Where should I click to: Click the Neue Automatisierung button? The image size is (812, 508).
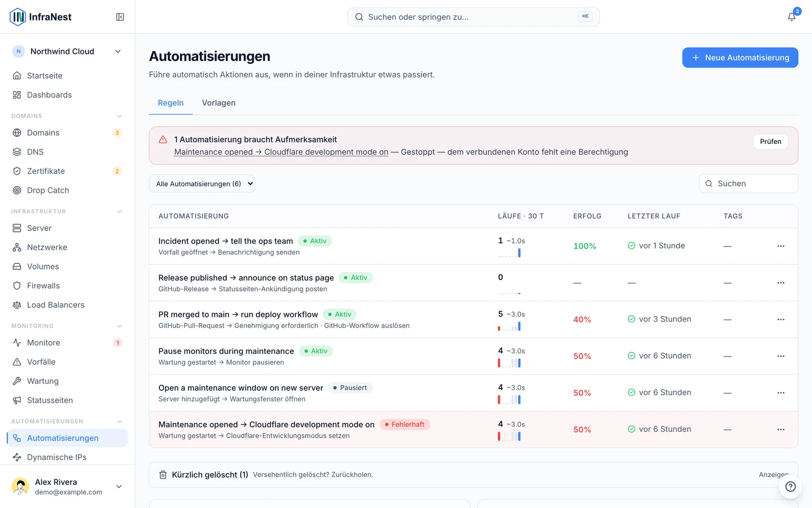coord(740,57)
